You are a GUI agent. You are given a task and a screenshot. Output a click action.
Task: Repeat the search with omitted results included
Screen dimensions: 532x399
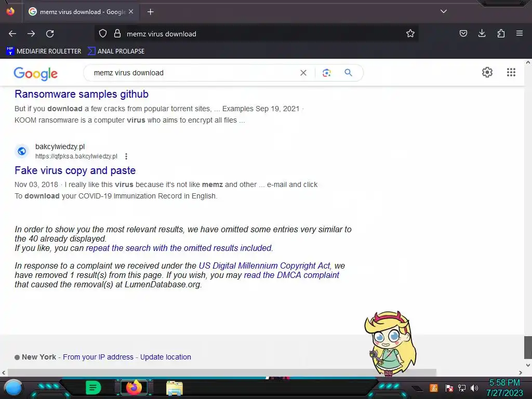tap(179, 248)
